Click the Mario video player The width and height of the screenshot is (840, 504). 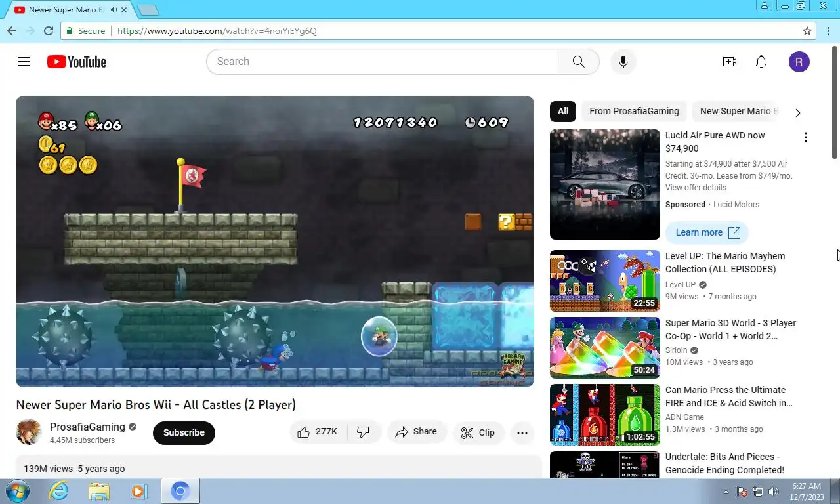click(275, 241)
